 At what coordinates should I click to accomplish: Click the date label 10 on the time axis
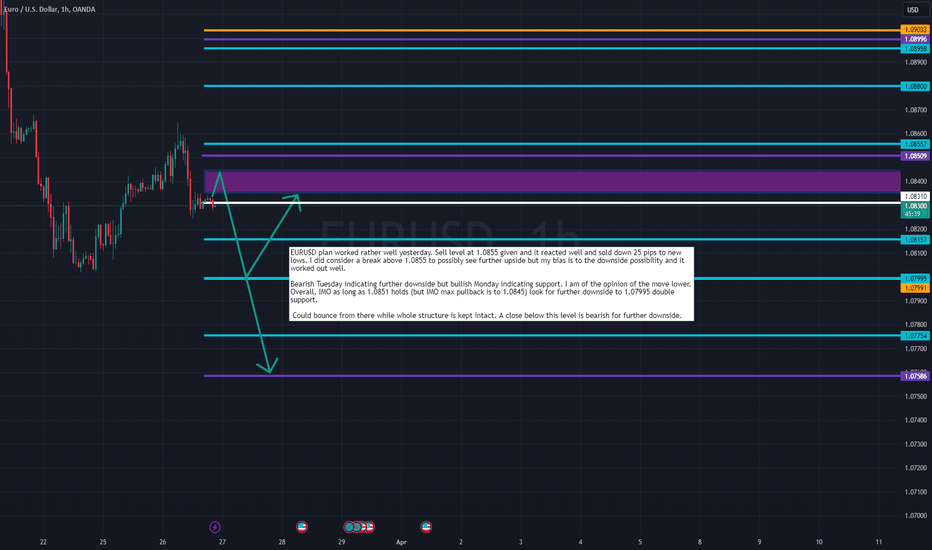tap(819, 542)
